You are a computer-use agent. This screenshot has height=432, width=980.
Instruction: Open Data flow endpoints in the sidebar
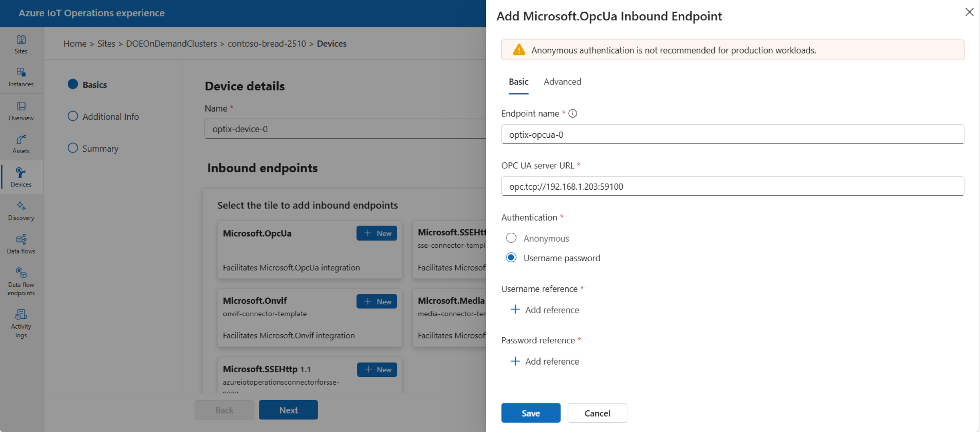point(21,282)
